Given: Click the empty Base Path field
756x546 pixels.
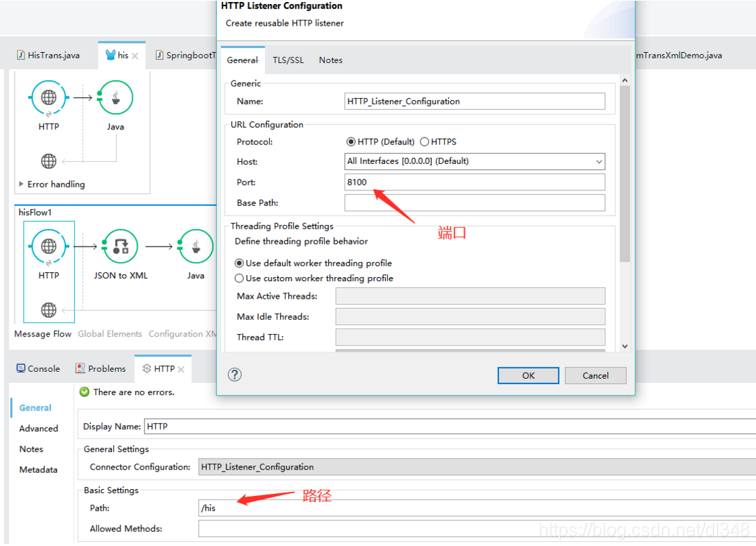Looking at the screenshot, I should [475, 203].
